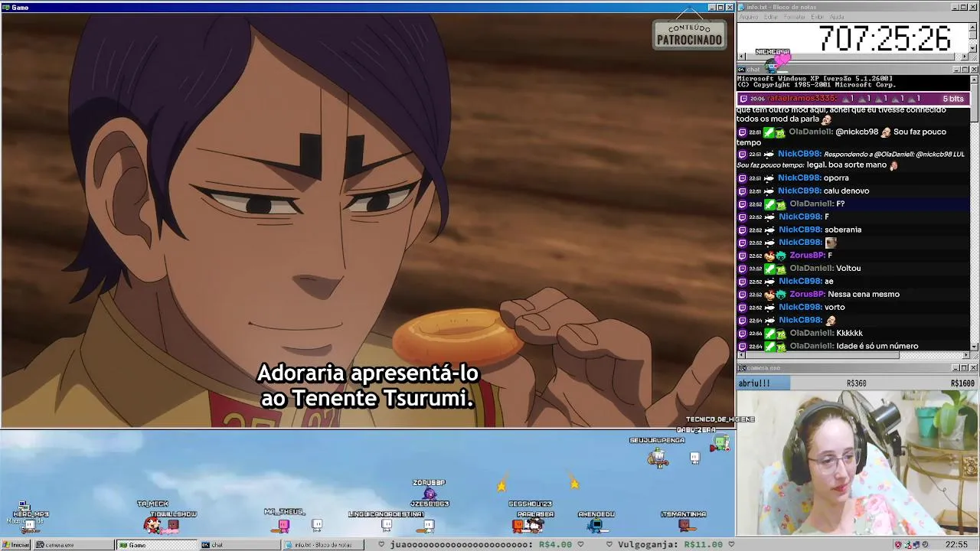Click the Notepad icon in info.txt title bar
This screenshot has height=551, width=980.
[x=742, y=7]
